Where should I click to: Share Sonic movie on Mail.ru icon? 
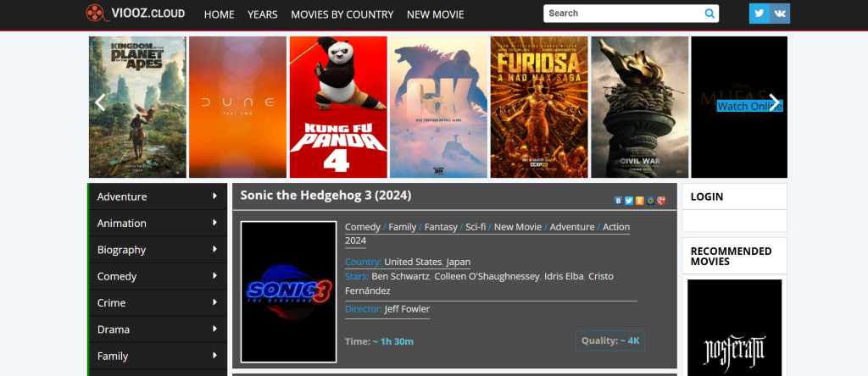pyautogui.click(x=650, y=201)
